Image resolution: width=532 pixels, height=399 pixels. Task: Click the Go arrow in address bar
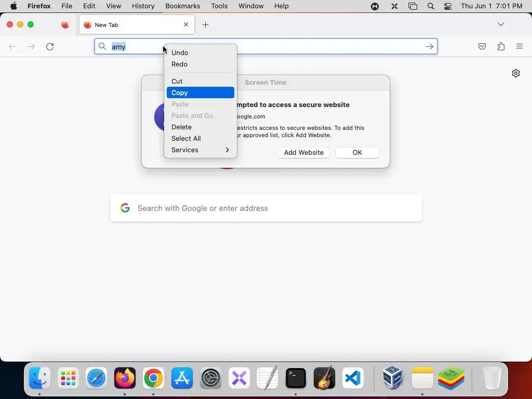pos(430,46)
